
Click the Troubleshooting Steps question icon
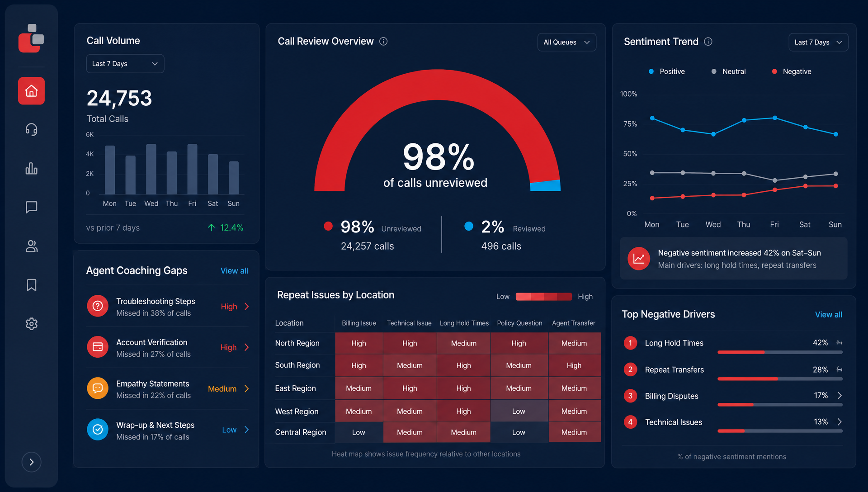(98, 306)
